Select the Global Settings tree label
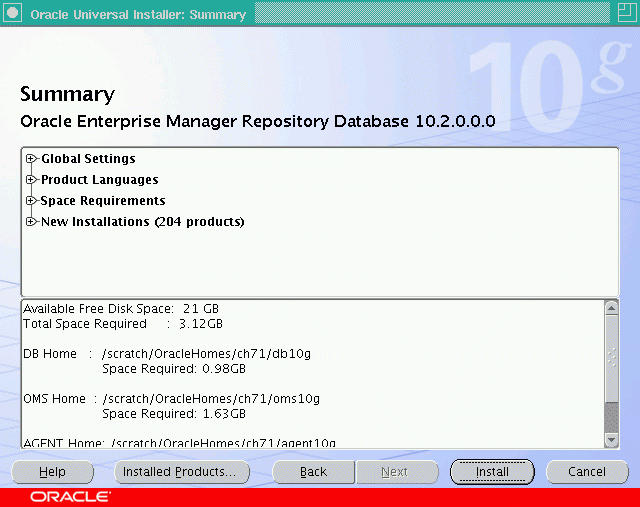 (88, 159)
